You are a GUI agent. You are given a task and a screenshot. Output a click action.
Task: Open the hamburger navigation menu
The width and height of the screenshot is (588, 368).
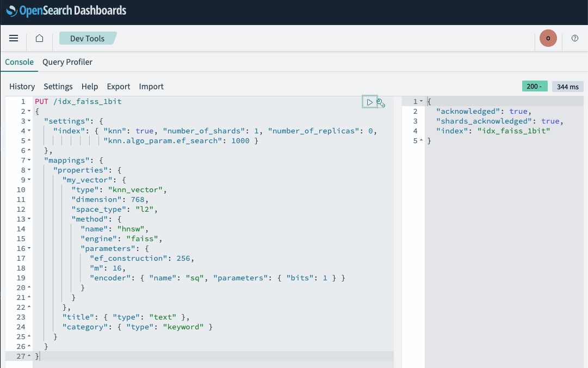pos(14,38)
